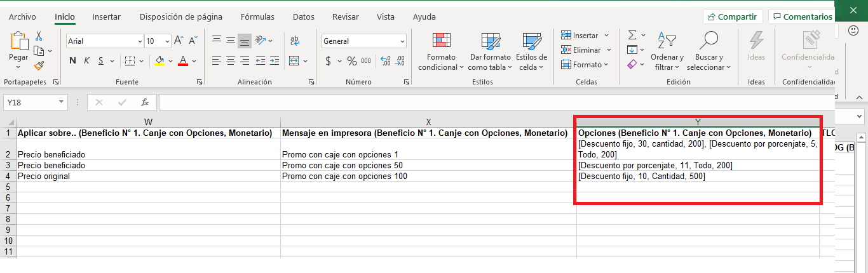The height and width of the screenshot is (273, 868).
Task: Toggle bold (N) formatting
Action: click(x=72, y=61)
